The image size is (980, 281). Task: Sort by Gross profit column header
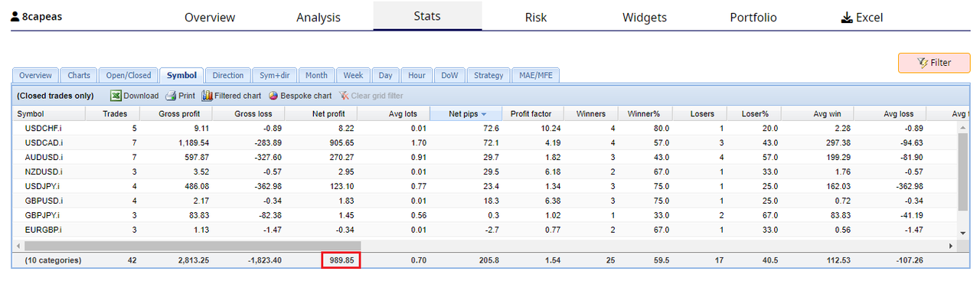[x=175, y=114]
